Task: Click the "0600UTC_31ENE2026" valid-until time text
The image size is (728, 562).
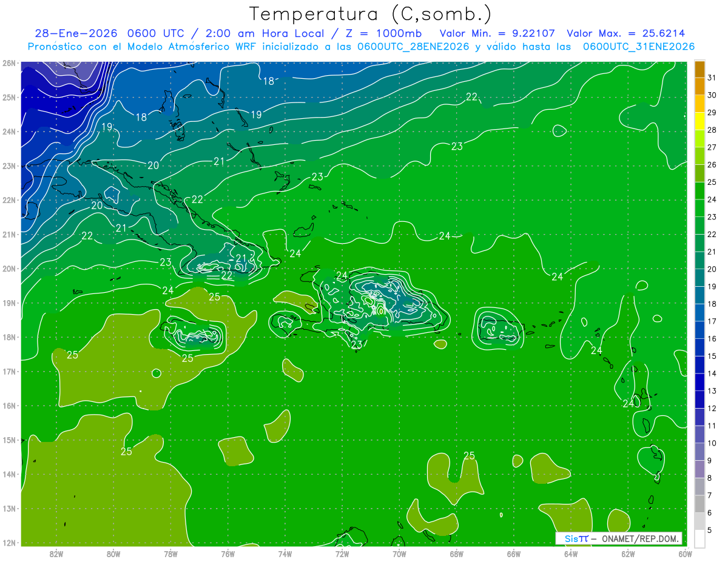Action: pyautogui.click(x=639, y=46)
